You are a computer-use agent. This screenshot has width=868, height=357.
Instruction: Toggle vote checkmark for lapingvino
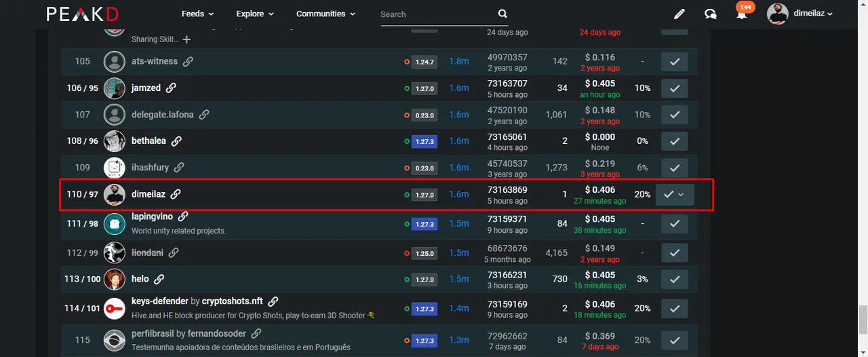coord(675,223)
